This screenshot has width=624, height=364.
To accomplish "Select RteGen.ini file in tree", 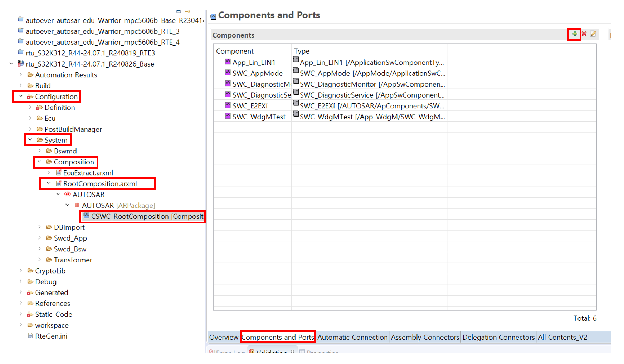I will click(x=51, y=336).
